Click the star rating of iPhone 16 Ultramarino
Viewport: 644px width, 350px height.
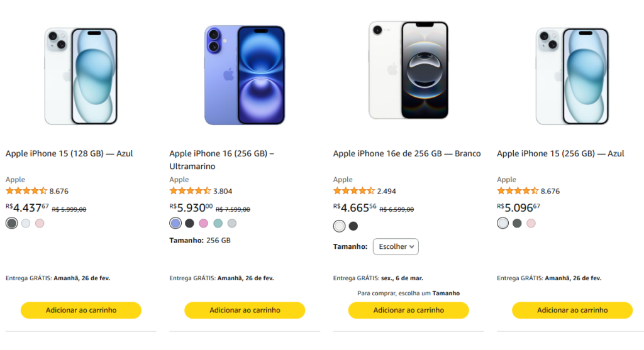190,191
